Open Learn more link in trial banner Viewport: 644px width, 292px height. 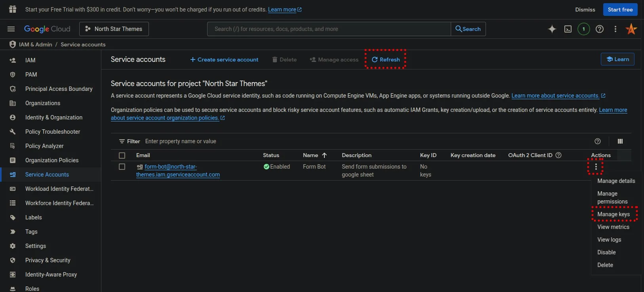284,10
